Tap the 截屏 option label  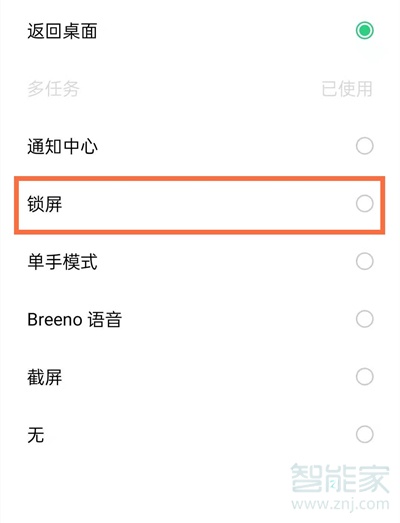click(x=45, y=377)
